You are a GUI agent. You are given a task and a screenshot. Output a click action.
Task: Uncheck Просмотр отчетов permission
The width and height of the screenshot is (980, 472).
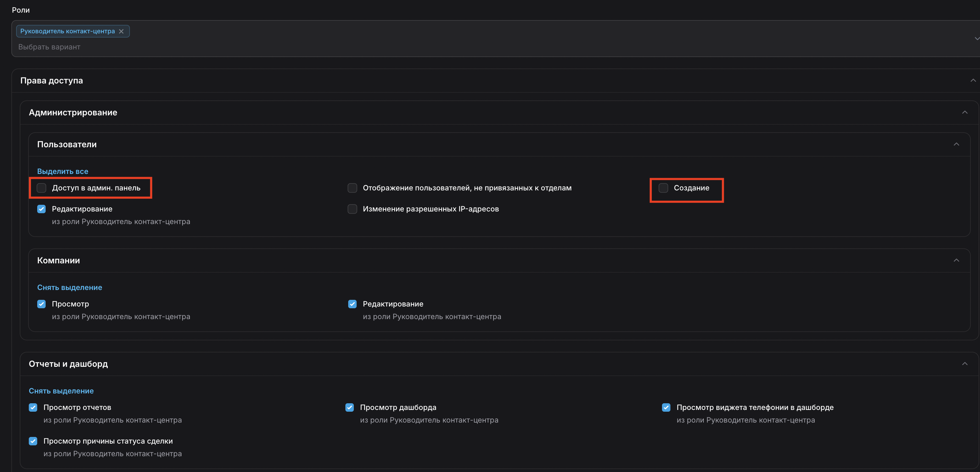33,407
